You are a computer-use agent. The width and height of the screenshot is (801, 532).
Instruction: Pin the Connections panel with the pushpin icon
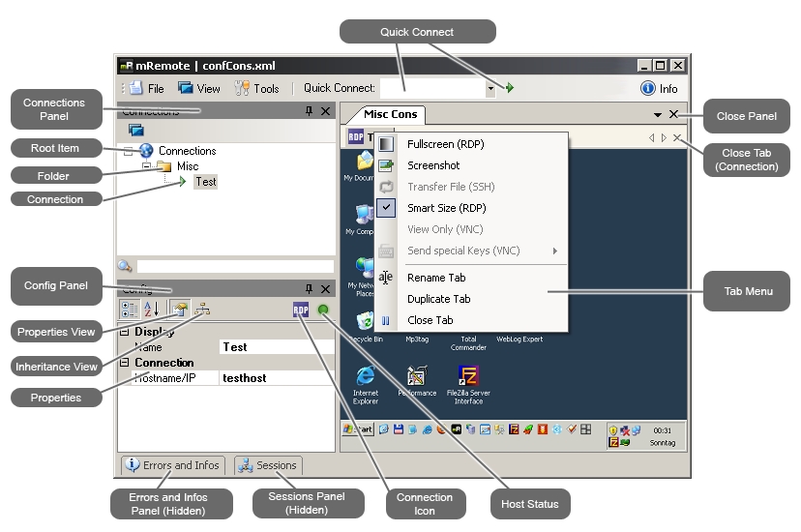(309, 111)
